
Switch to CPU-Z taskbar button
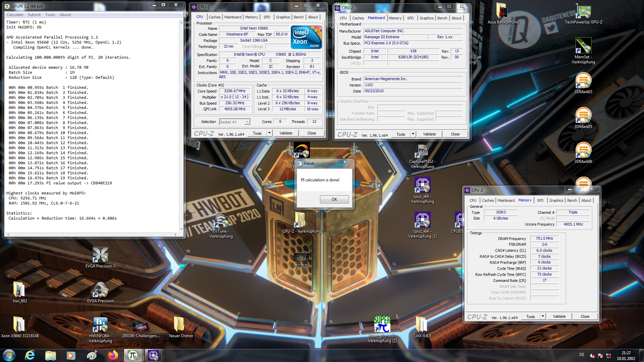click(154, 355)
